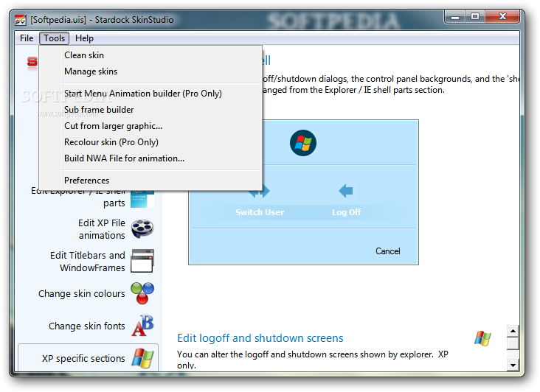Viewport: 540px width, 392px height.
Task: Click description scrollbar down arrow
Action: [513, 365]
